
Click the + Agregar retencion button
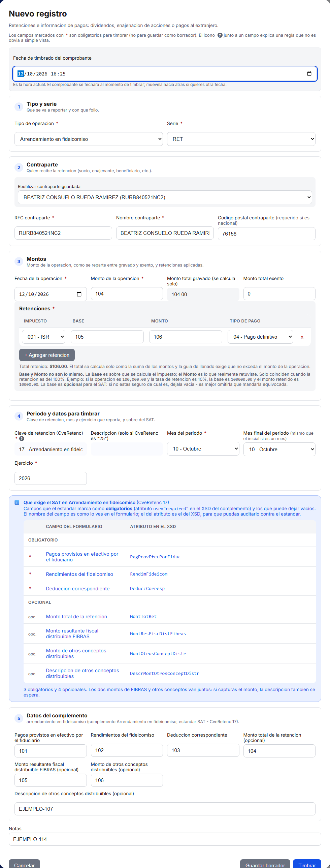[x=47, y=355]
